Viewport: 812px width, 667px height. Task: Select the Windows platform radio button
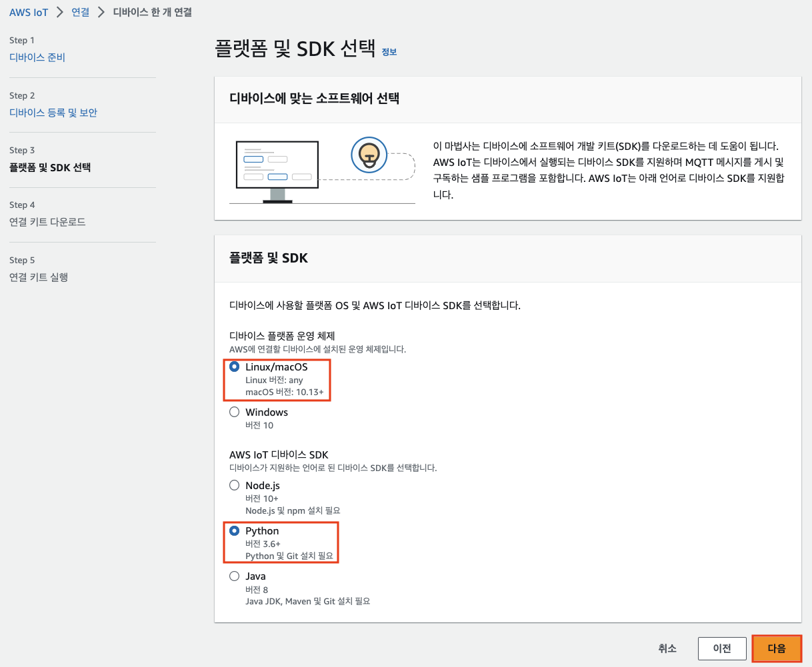coord(234,412)
